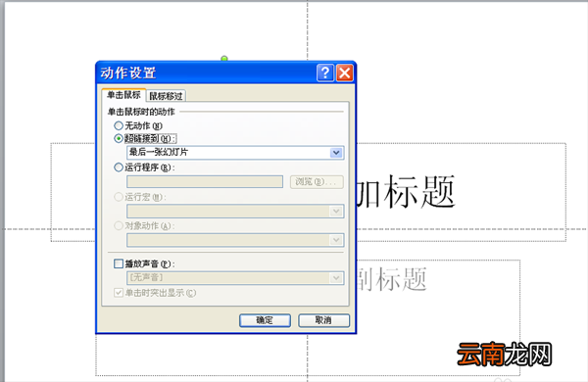Click the slide subtitle placeholder text 副标题

(392, 279)
